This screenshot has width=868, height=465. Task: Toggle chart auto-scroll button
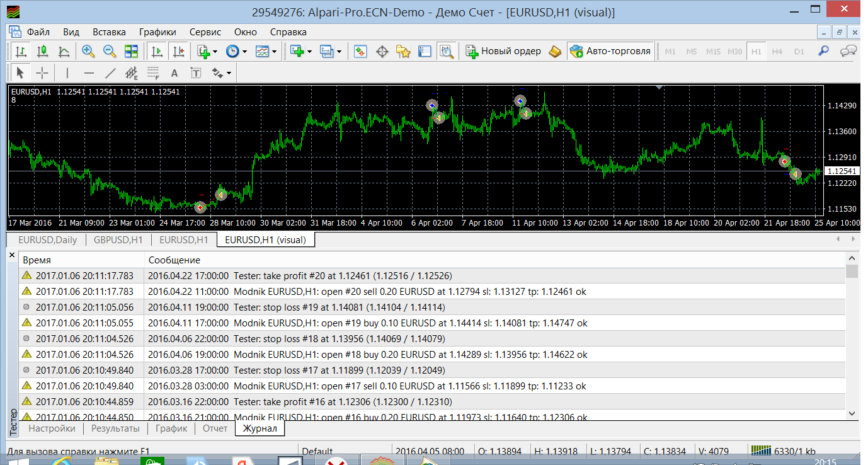click(157, 52)
